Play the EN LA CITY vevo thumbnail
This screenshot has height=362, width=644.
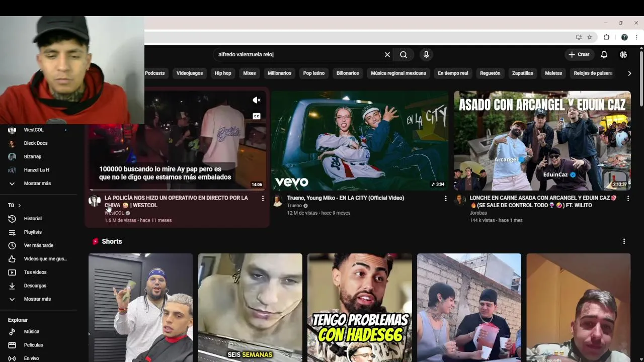[x=360, y=141]
